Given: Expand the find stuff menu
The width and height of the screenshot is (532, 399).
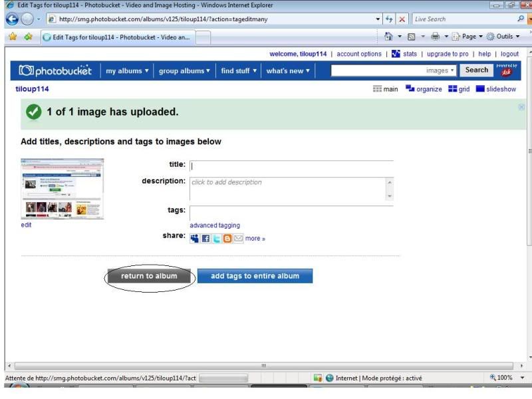Looking at the screenshot, I should point(239,71).
